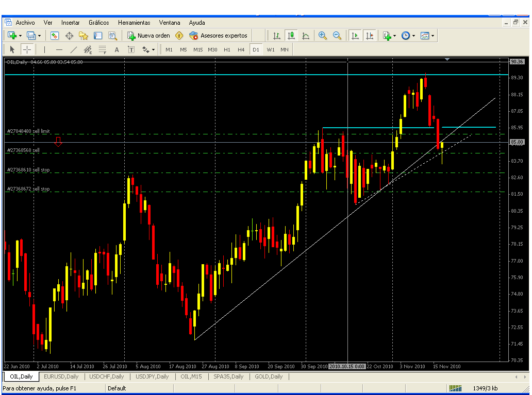Select the M15 timeframe

tap(198, 50)
